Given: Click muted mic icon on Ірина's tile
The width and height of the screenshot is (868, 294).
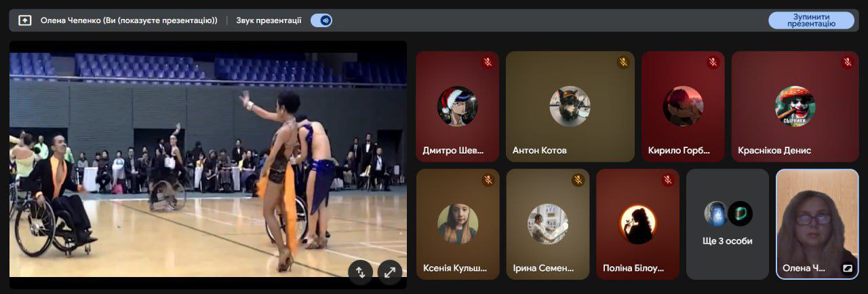Looking at the screenshot, I should tap(578, 180).
